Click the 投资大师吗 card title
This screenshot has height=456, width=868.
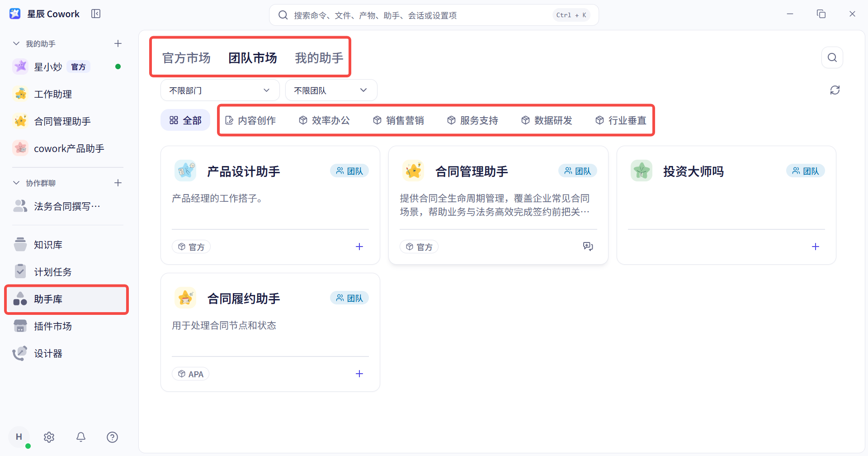click(693, 171)
